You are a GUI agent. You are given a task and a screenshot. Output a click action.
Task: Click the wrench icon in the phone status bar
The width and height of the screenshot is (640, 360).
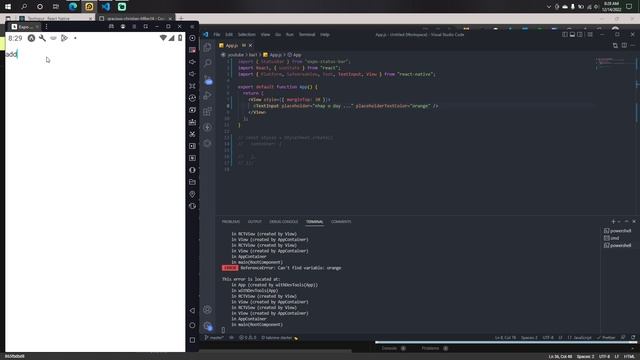pos(42,38)
